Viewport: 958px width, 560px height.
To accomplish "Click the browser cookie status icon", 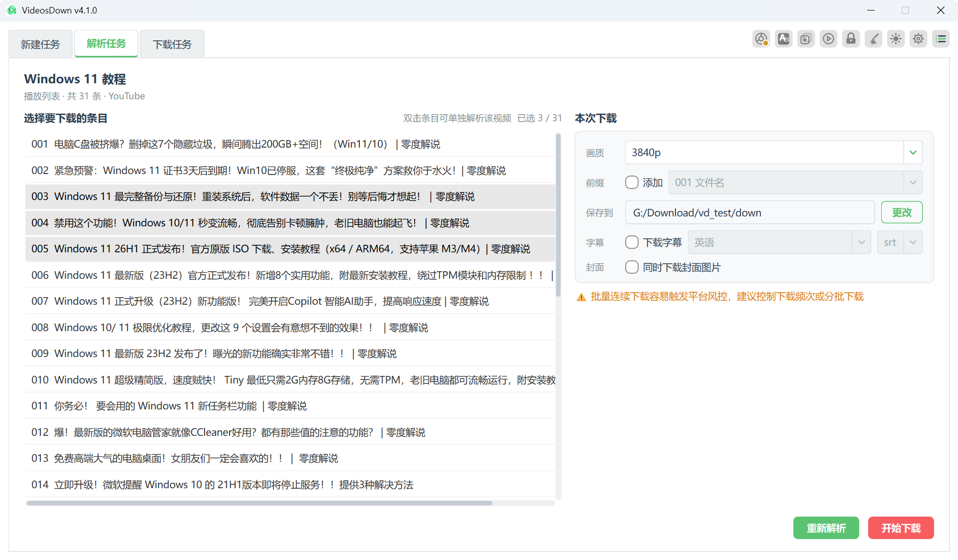I will click(x=761, y=39).
